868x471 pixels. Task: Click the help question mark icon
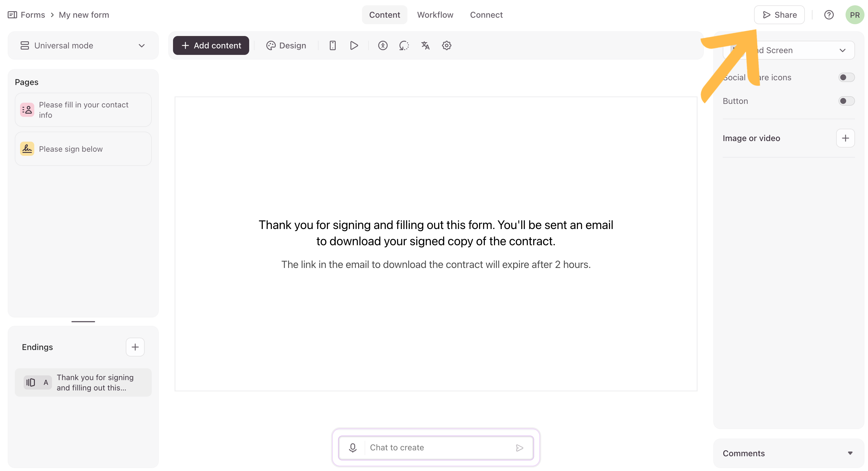pos(828,15)
